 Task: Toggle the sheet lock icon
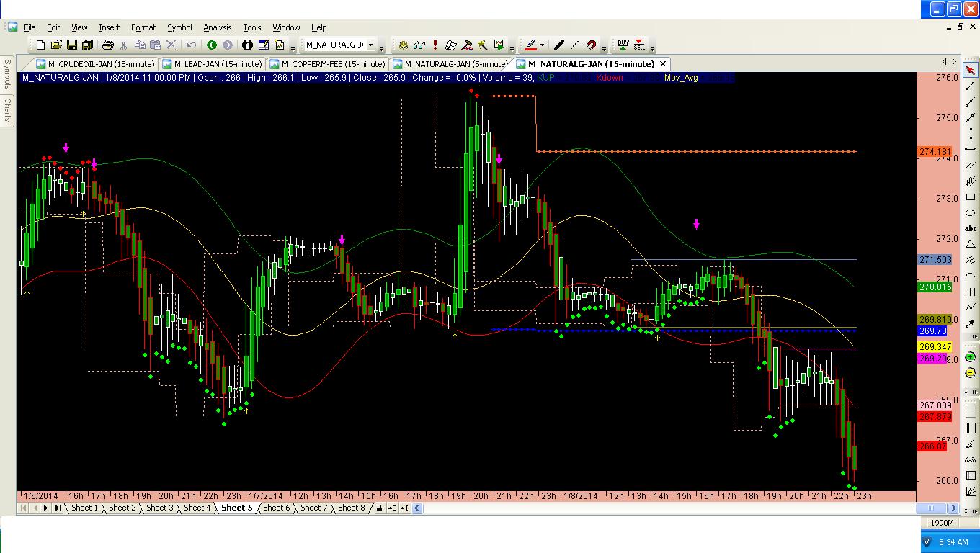[379, 508]
